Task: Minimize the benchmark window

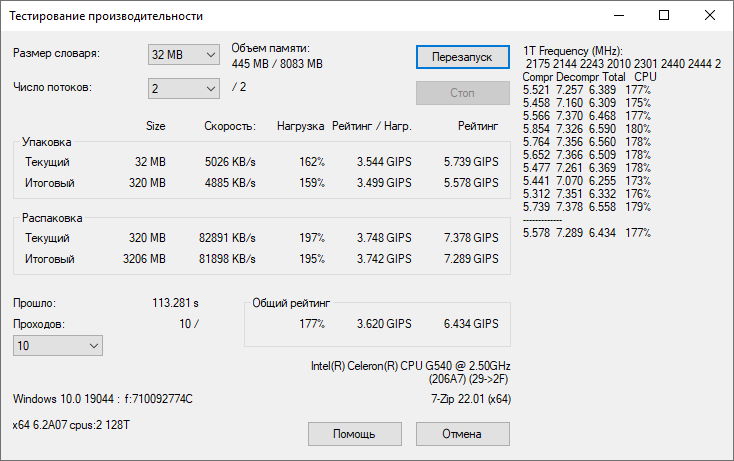Action: pos(617,16)
